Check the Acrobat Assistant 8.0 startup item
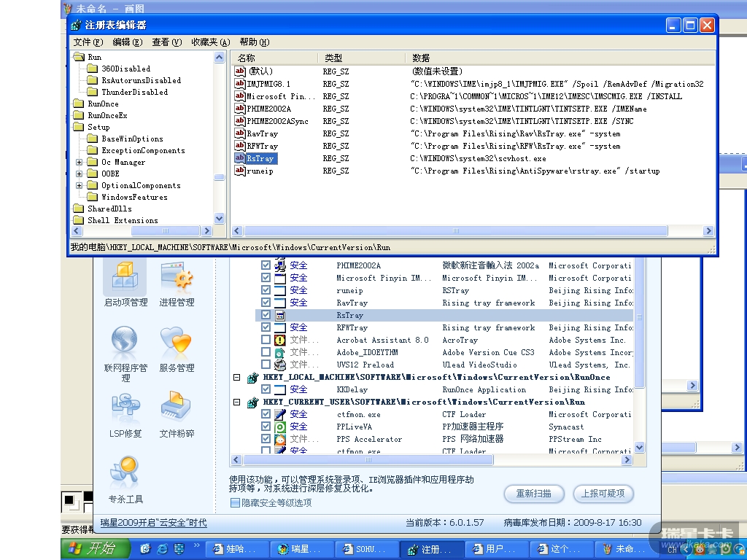This screenshot has height=560, width=747. coord(266,340)
